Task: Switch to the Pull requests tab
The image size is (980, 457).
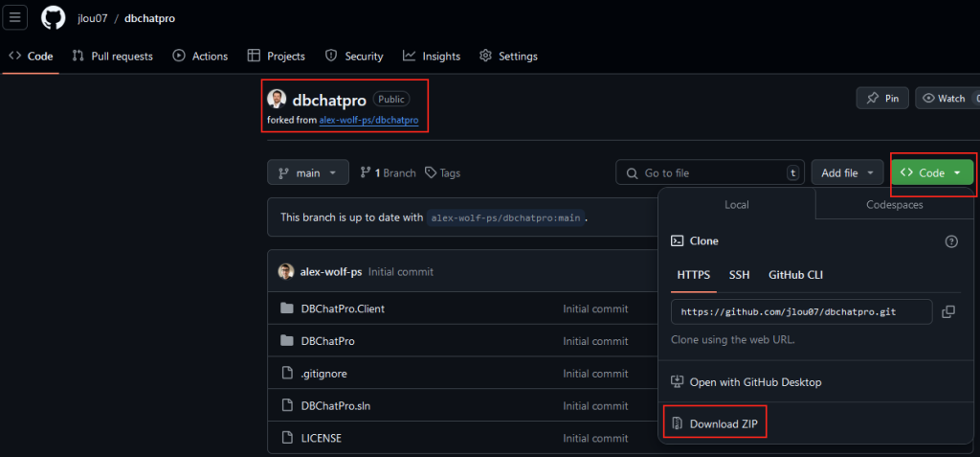Action: point(113,57)
